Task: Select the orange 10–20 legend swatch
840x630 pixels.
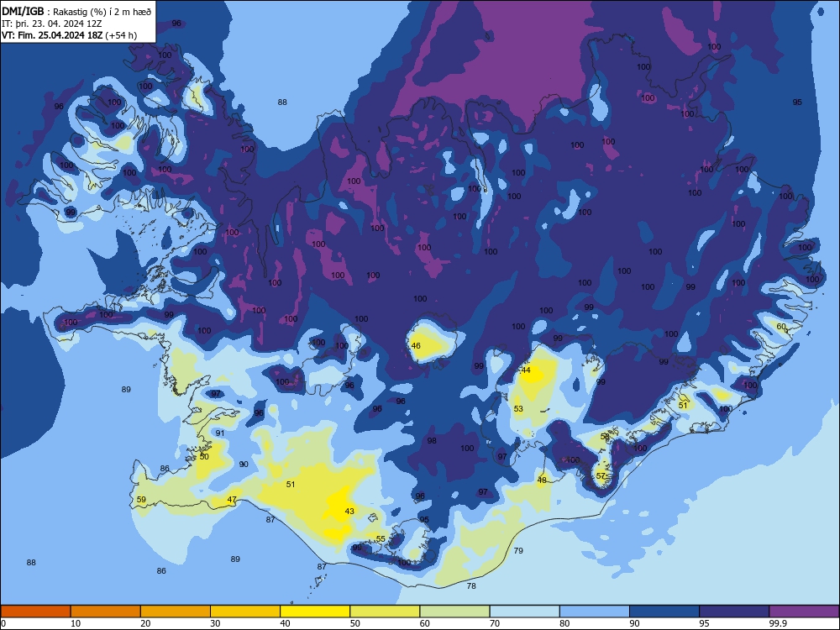Action: point(106,612)
